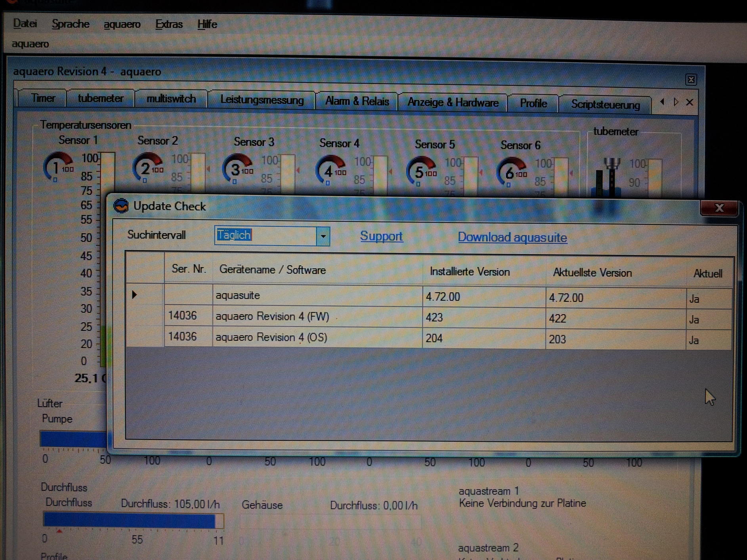This screenshot has height=560, width=747.
Task: Click the Durchfluss: 105,00 l/h reading
Action: pyautogui.click(x=170, y=504)
